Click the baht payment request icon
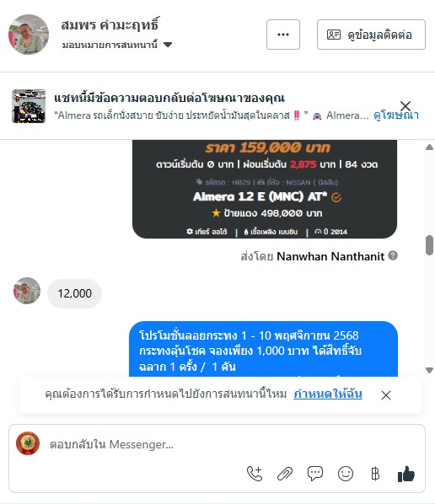Screen dimensions: 435x504 pyautogui.click(x=375, y=474)
